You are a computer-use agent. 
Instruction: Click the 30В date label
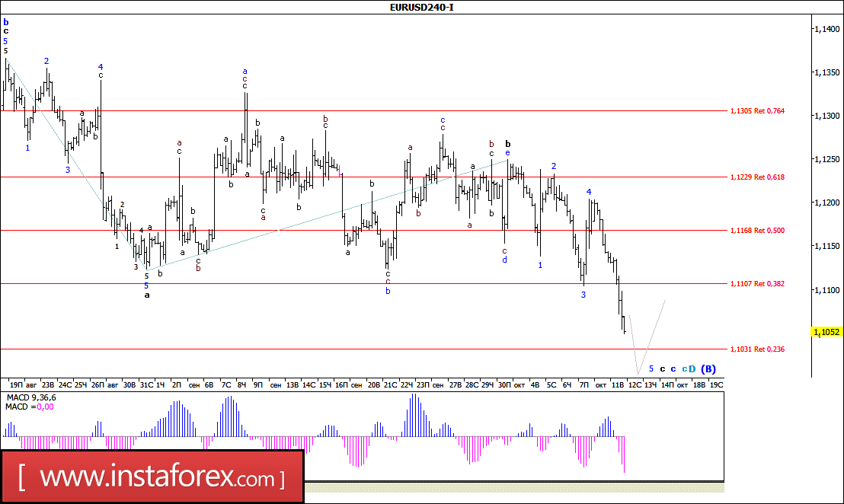click(x=129, y=384)
